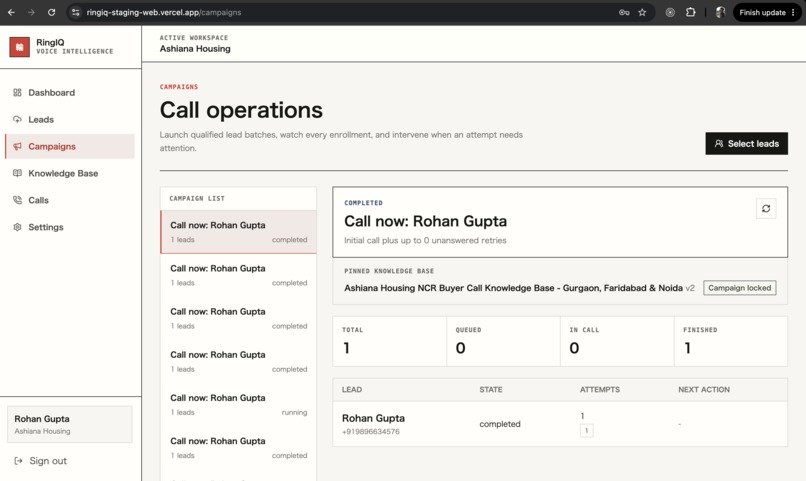
Task: Open the browser extensions puzzle icon
Action: coord(690,12)
